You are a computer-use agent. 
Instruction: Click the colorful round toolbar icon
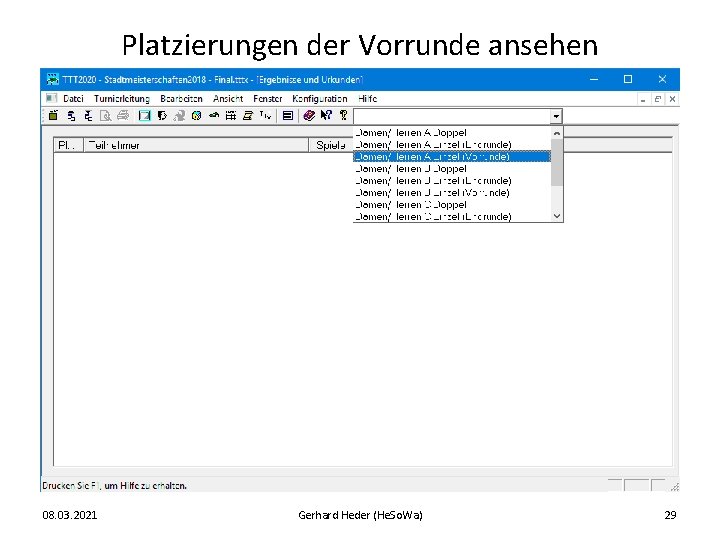(x=197, y=116)
